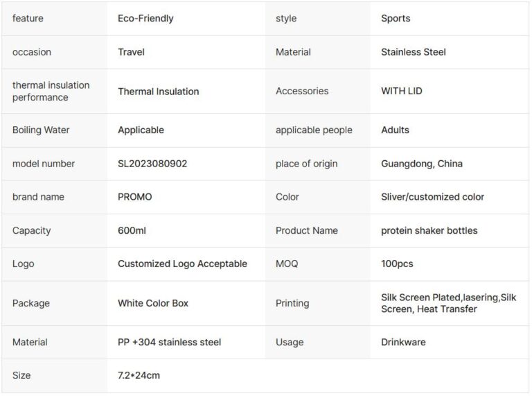
Task: Select 'protein shaker bottles' product name
Action: pos(429,230)
